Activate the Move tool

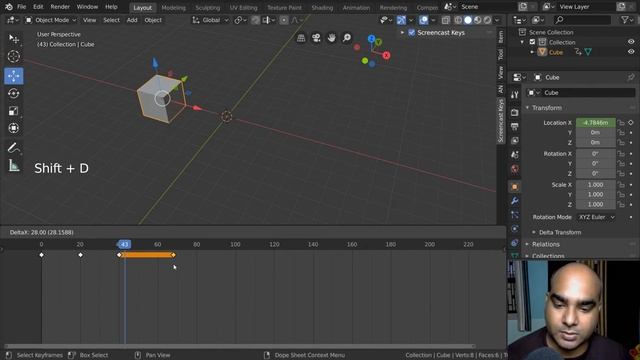pos(13,76)
